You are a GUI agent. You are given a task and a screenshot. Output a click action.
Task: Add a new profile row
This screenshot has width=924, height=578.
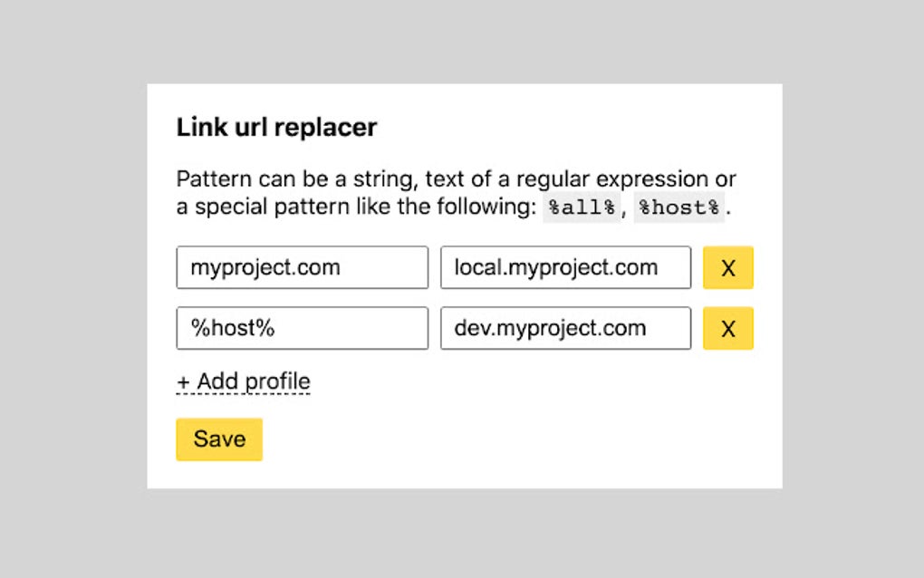coord(244,381)
